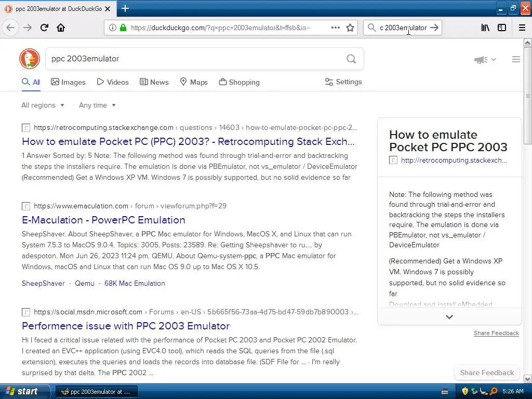The image size is (532, 399).
Task: Click the toolbar search field text
Action: [x=403, y=28]
